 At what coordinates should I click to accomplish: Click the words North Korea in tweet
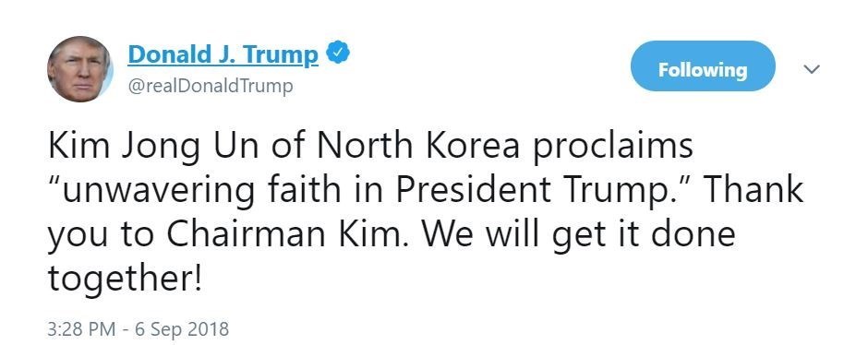pyautogui.click(x=419, y=146)
